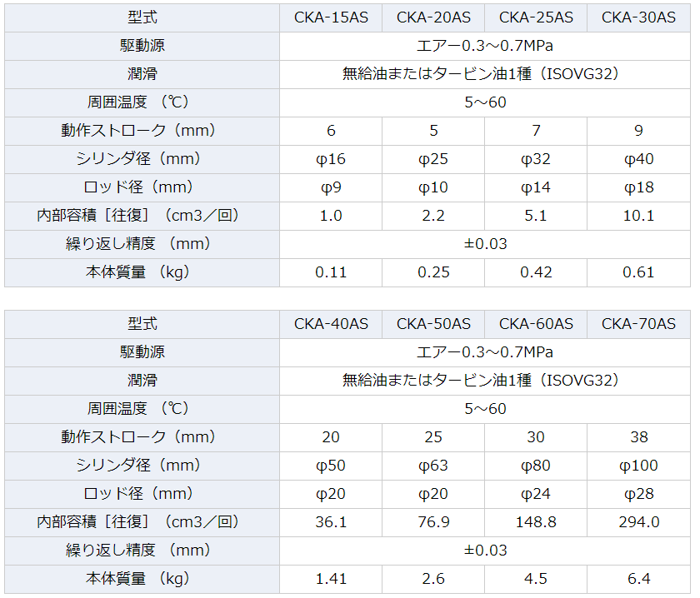Image resolution: width=700 pixels, height=598 pixels.
Task: Click the CKA-70AS column header
Action: click(639, 325)
